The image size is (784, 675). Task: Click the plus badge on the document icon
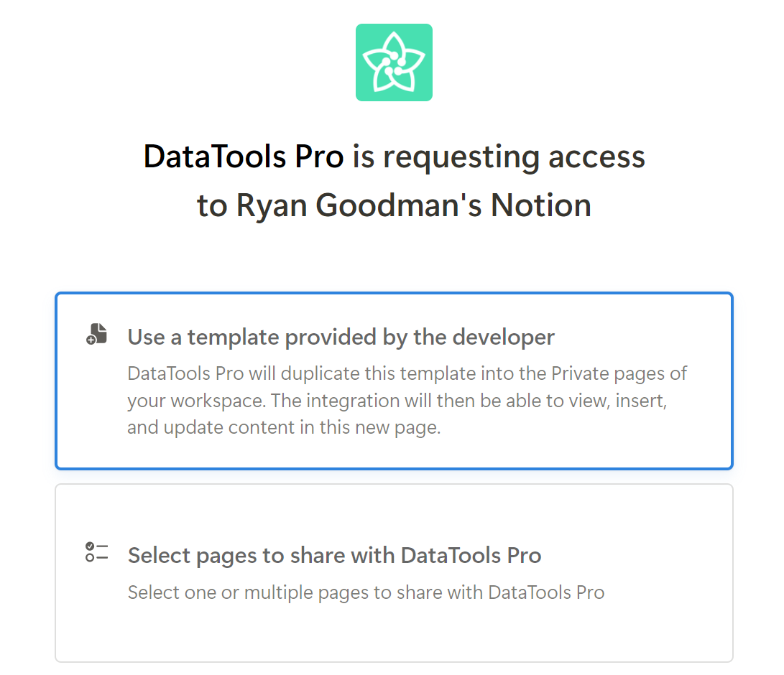[x=91, y=339]
